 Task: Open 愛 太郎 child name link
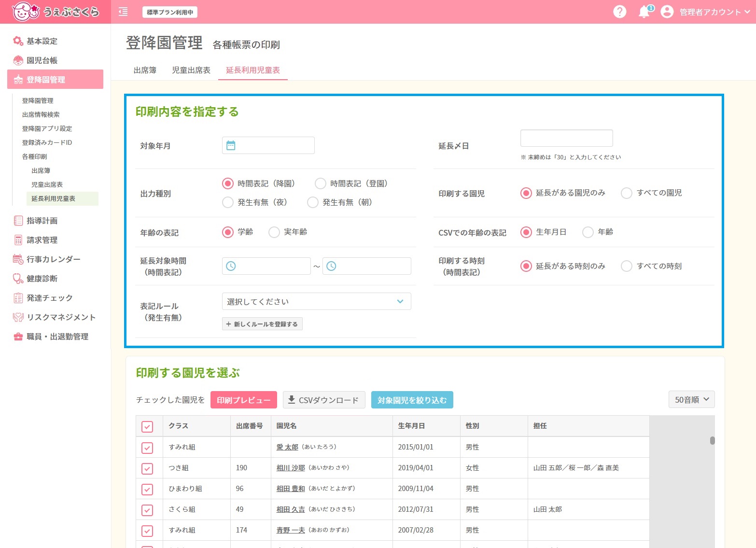coord(287,447)
